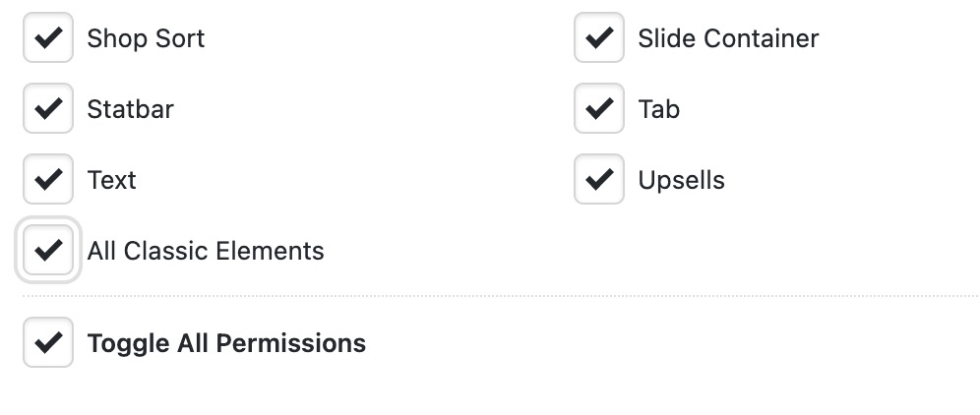Screen dimensions: 980x415
Task: Click the Shop Sort label text
Action: [146, 39]
